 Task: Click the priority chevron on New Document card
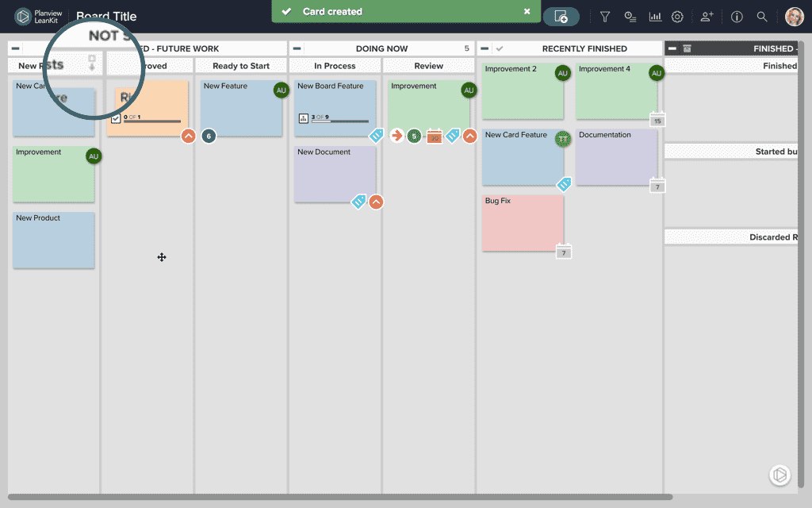pyautogui.click(x=376, y=202)
